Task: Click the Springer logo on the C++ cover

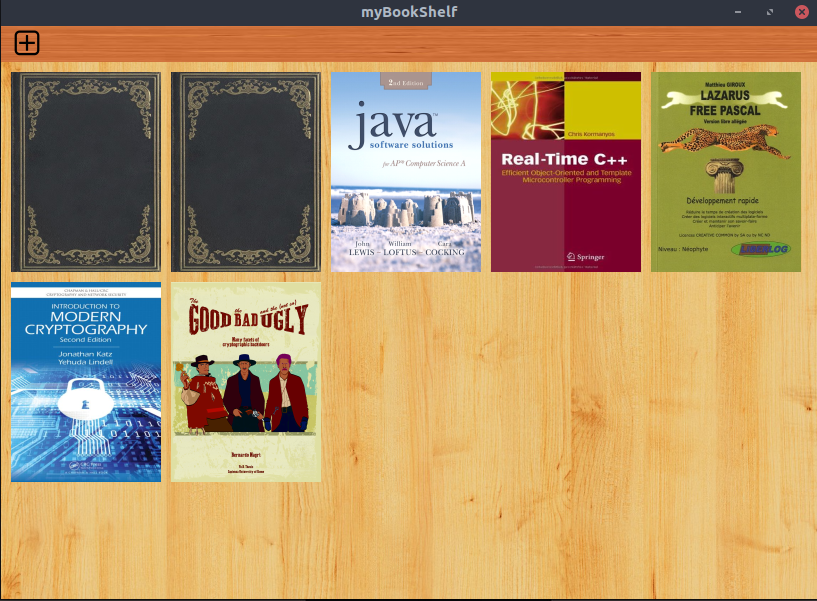Action: pos(585,257)
